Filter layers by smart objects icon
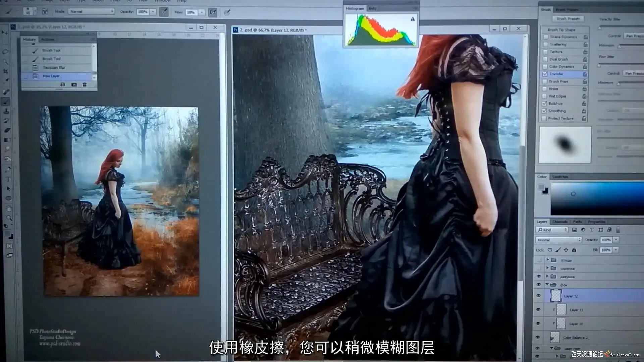The image size is (644, 362). [609, 230]
